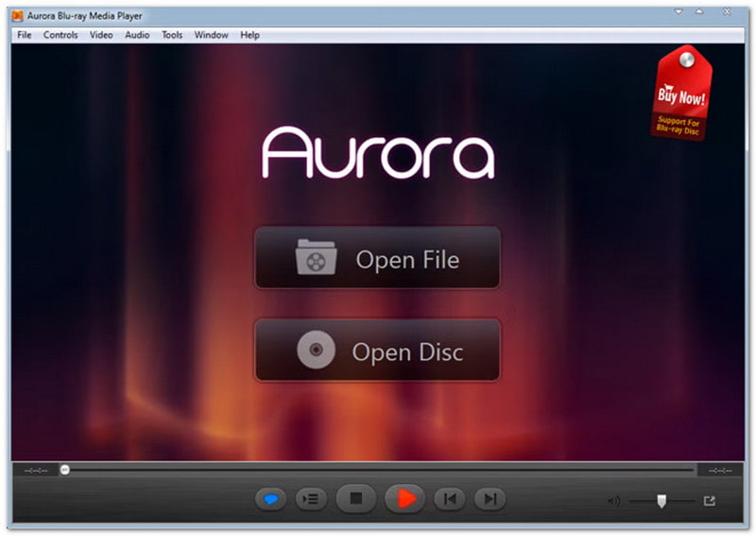The width and height of the screenshot is (756, 536).
Task: Open the Help menu
Action: click(x=249, y=35)
